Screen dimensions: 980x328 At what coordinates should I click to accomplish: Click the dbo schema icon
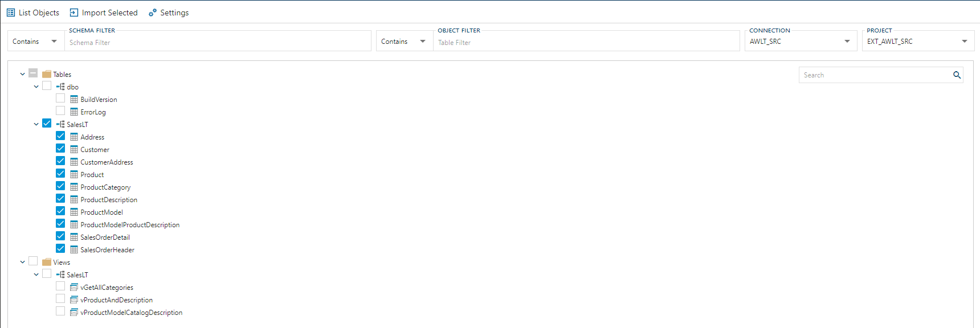pos(60,87)
